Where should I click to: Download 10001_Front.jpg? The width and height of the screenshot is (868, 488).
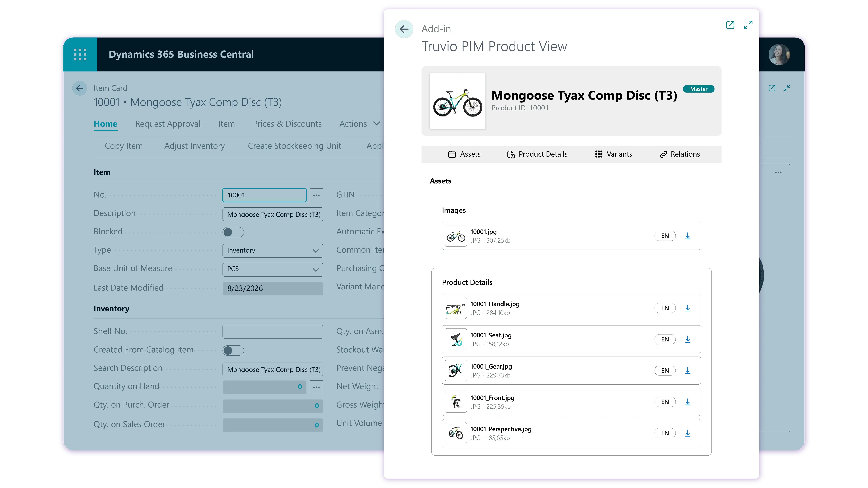point(688,402)
